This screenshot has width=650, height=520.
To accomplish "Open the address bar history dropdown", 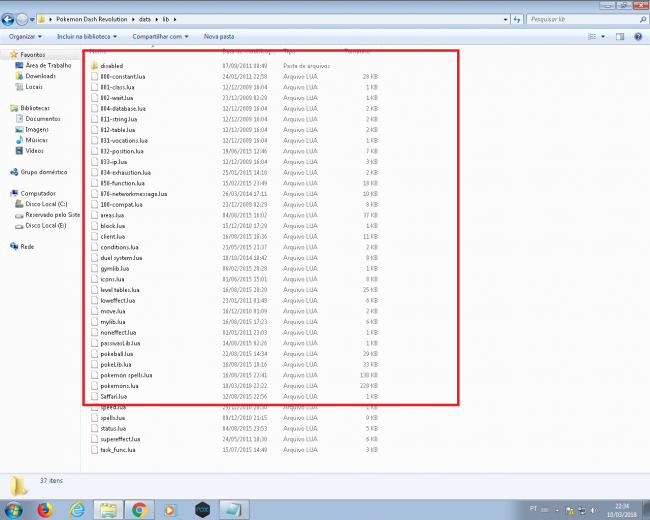I will tap(505, 19).
